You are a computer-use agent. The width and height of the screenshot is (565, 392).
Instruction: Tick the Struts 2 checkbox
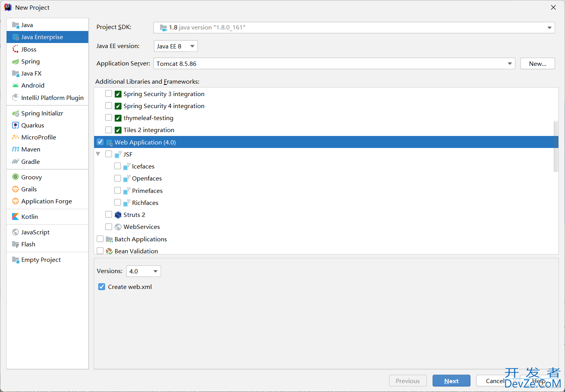point(109,215)
